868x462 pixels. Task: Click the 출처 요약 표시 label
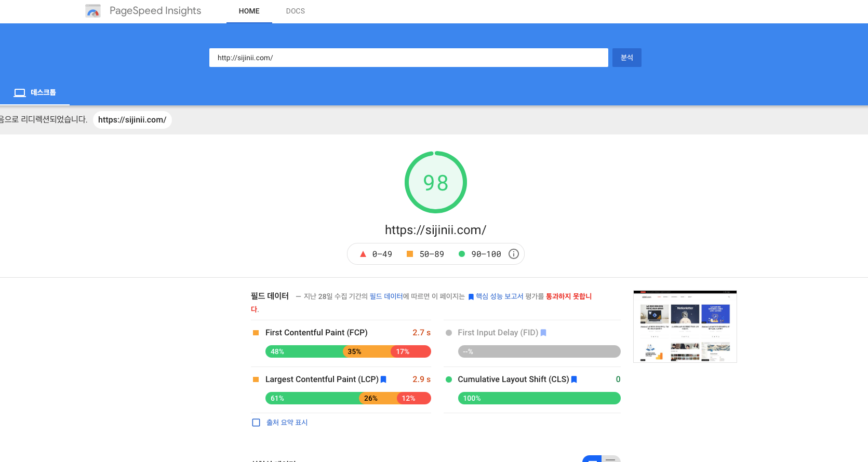(x=287, y=423)
